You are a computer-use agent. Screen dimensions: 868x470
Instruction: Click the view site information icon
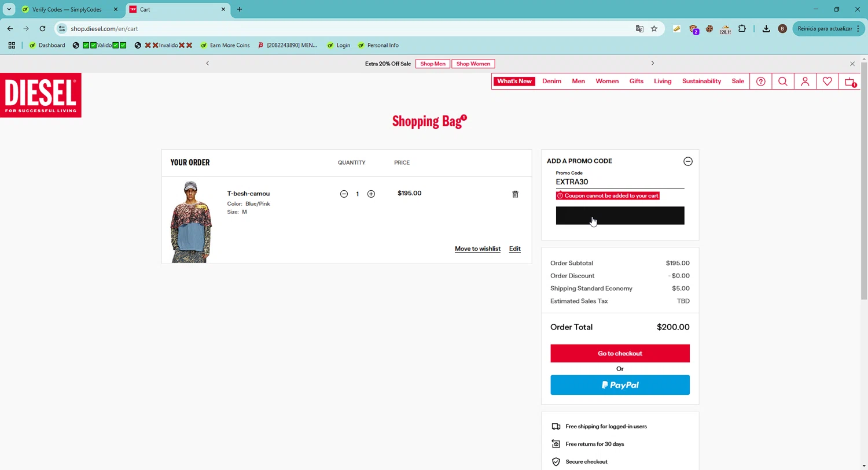[62, 28]
